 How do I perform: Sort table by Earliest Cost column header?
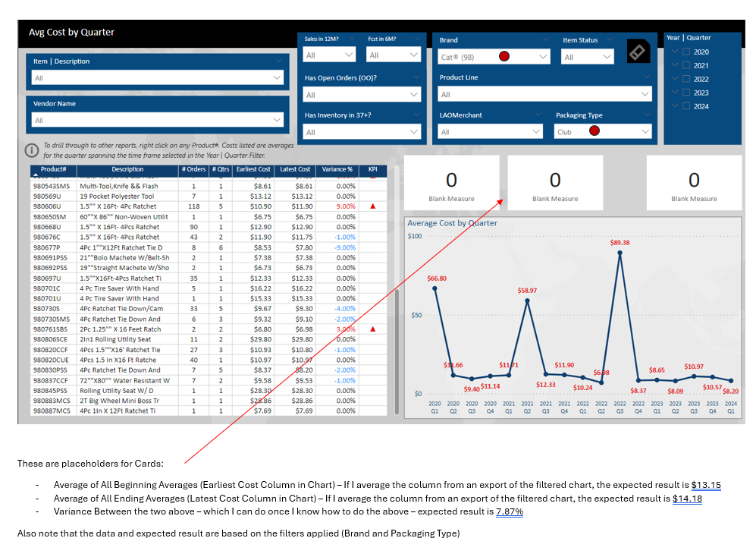(x=253, y=169)
